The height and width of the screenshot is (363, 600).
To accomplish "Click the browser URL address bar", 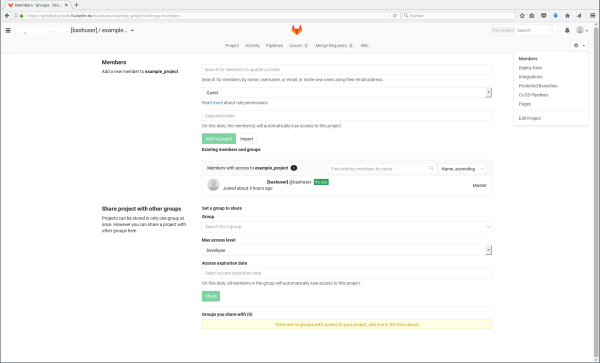I will click(x=207, y=16).
